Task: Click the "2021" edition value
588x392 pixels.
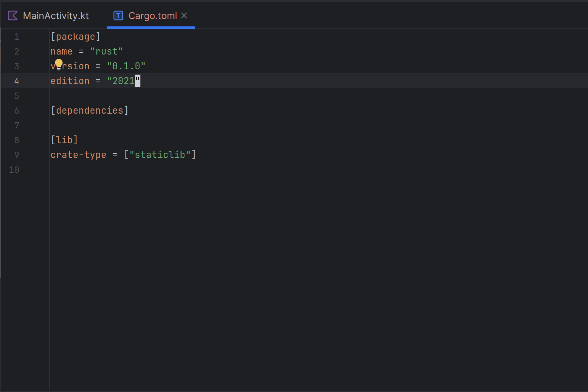Action: pos(124,81)
